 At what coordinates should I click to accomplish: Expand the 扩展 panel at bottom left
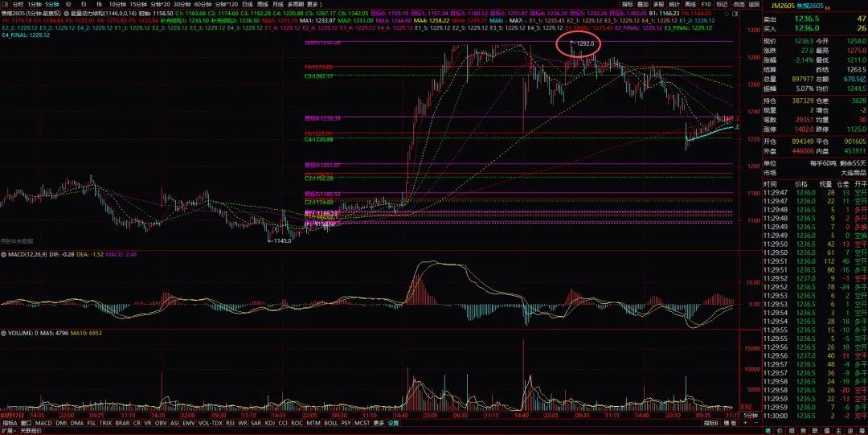point(8,430)
